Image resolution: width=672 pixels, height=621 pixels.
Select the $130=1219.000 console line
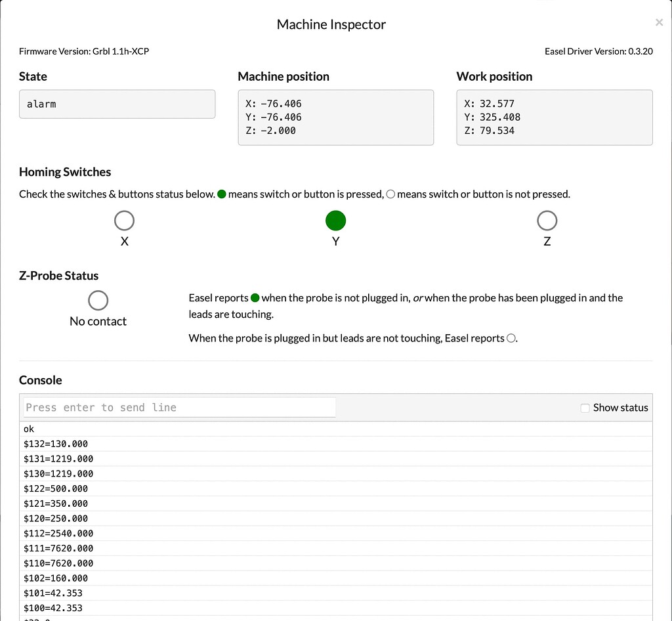point(58,474)
